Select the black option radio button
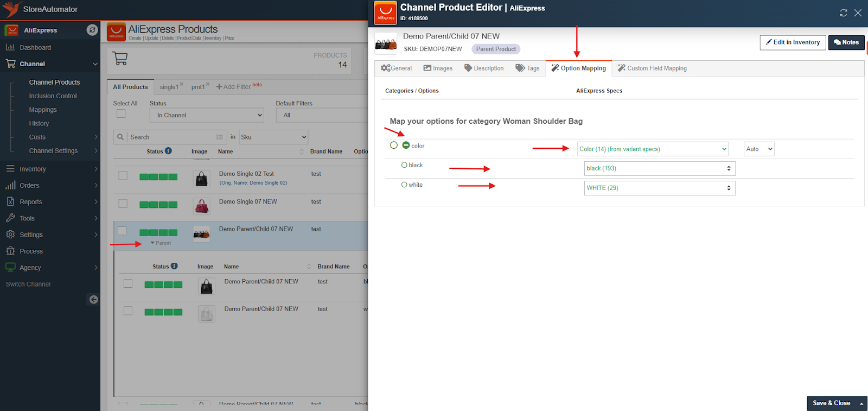Viewport: 868px width, 411px height. pyautogui.click(x=404, y=165)
